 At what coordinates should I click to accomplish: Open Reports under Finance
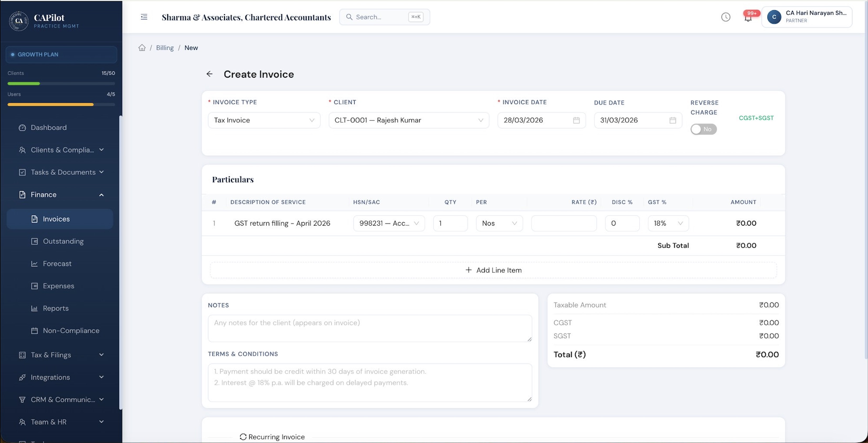[60, 308]
